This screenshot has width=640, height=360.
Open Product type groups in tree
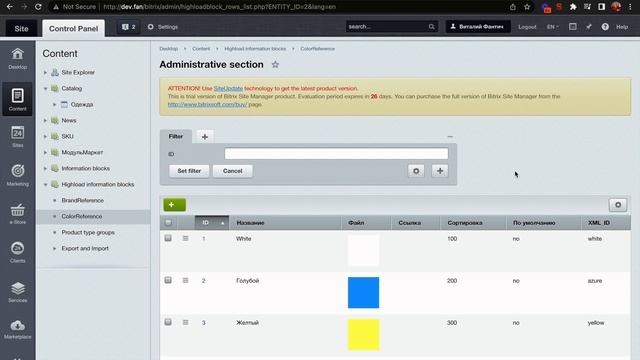(88, 232)
